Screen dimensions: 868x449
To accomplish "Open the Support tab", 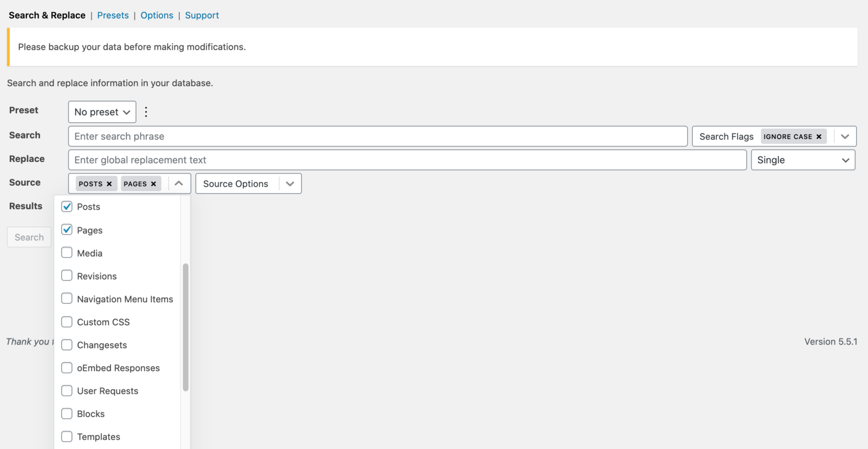I will (x=202, y=15).
